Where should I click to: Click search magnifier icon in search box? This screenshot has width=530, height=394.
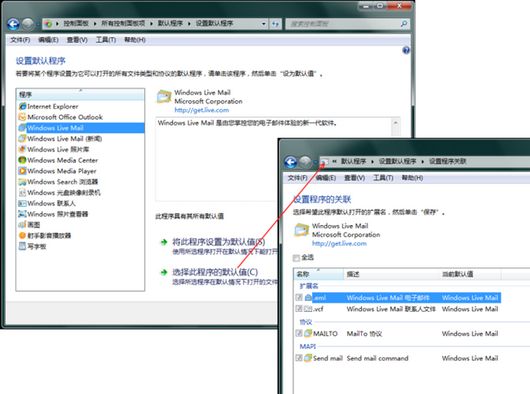click(404, 24)
